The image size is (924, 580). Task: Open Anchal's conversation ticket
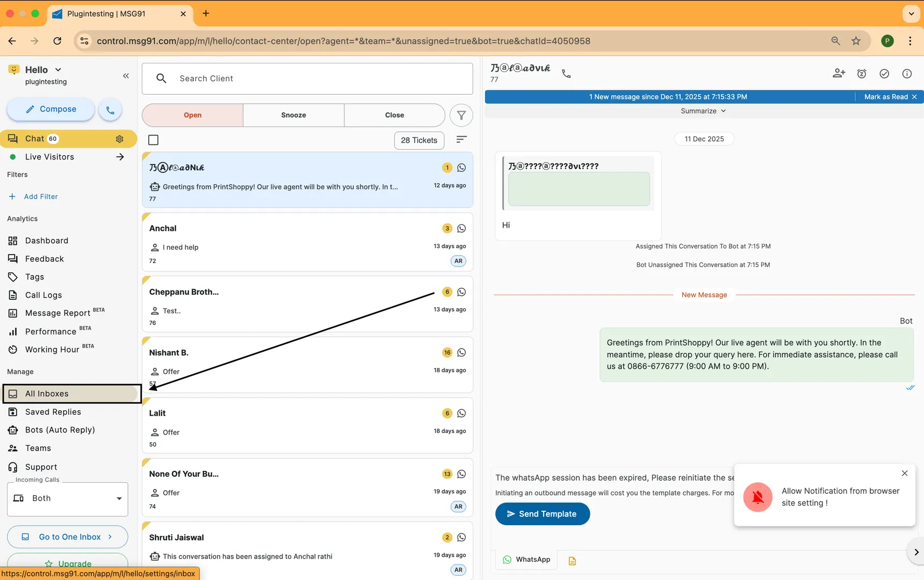click(308, 242)
